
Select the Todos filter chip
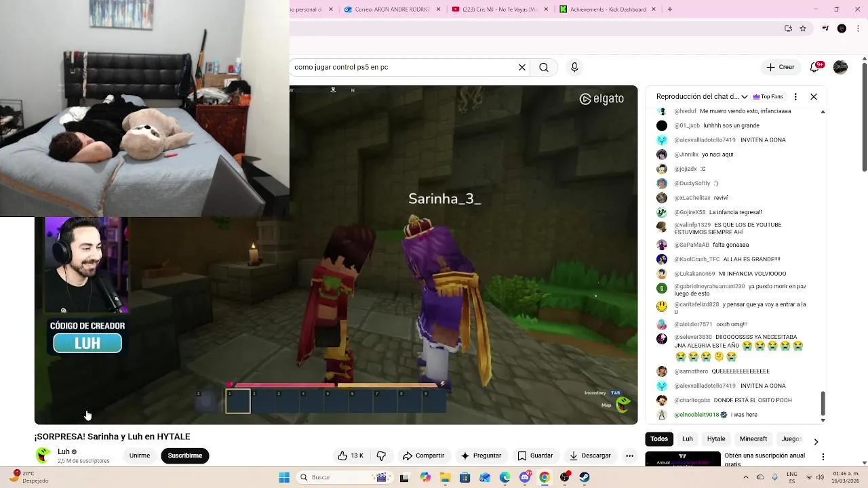click(x=659, y=439)
